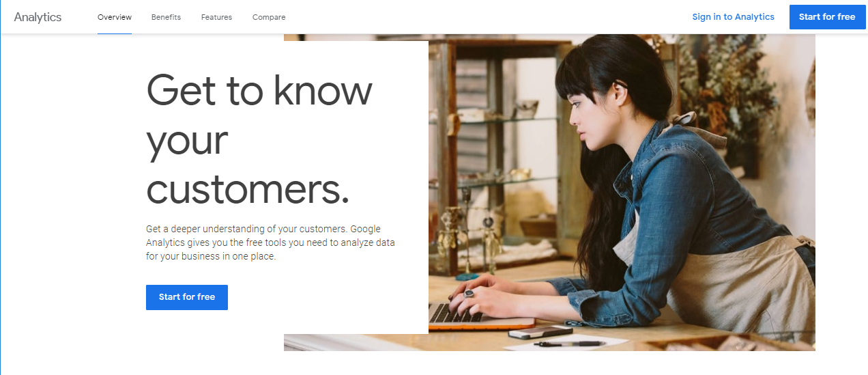Click the active underline beneath Overview
868x375 pixels.
click(x=115, y=33)
